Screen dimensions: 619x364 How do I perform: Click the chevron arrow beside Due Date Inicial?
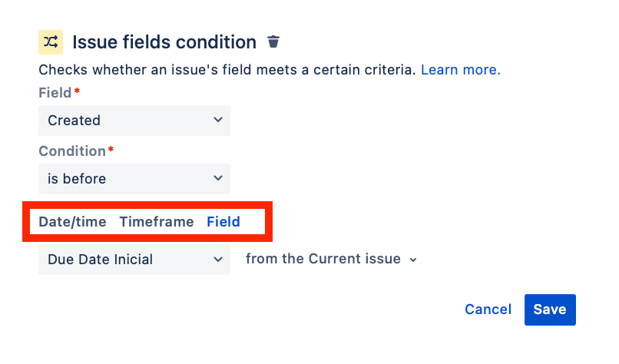218,260
